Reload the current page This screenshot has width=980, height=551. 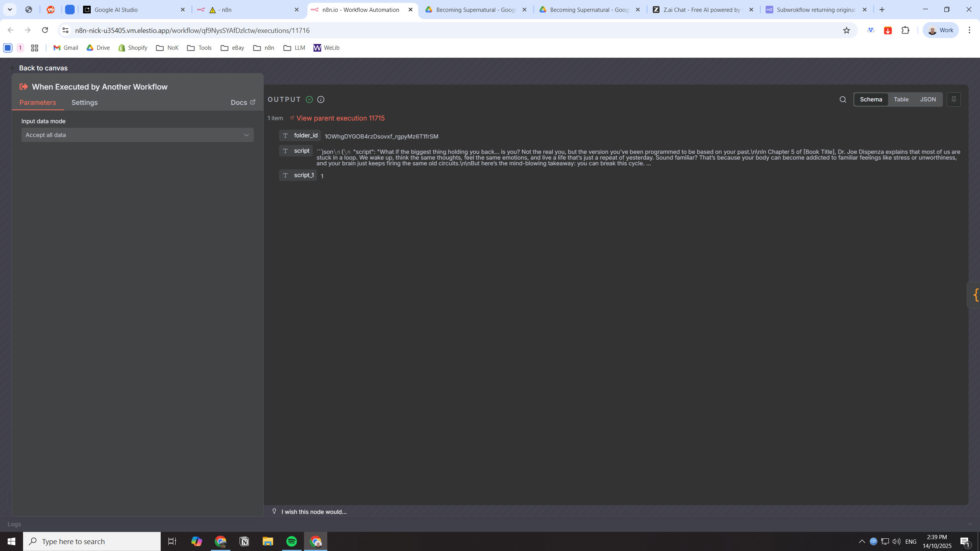click(45, 30)
